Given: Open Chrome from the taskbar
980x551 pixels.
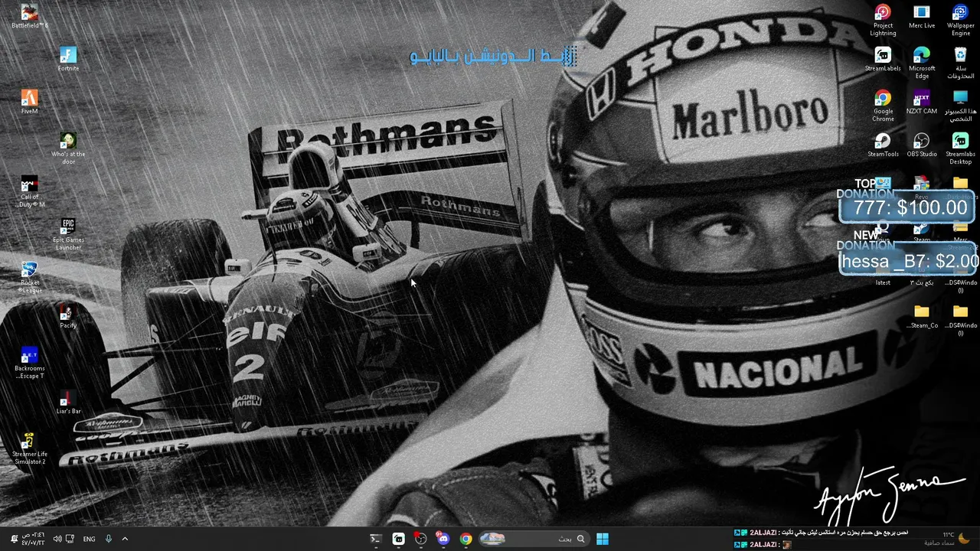Looking at the screenshot, I should coord(465,539).
